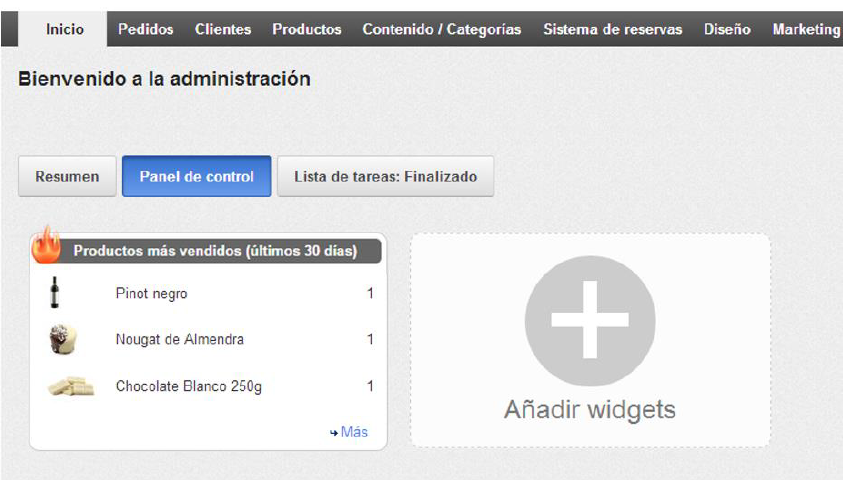The image size is (843, 480).
Task: Click the Chocolate Blanco 250g product image
Action: coord(70,386)
